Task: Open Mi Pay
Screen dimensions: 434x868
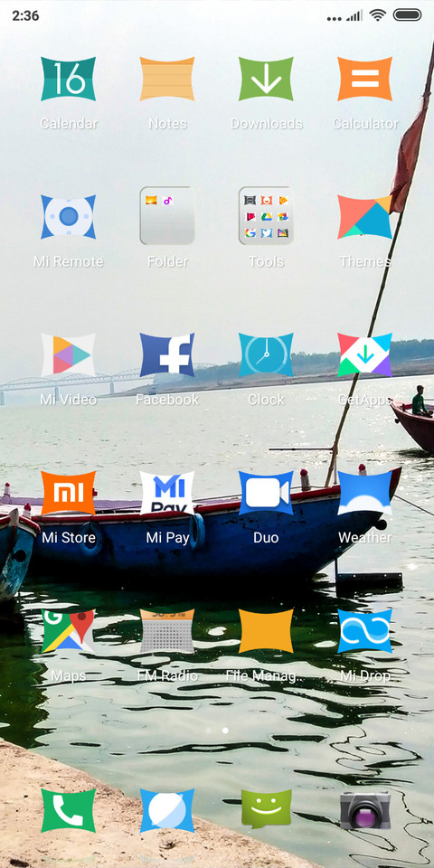Action: point(167,493)
